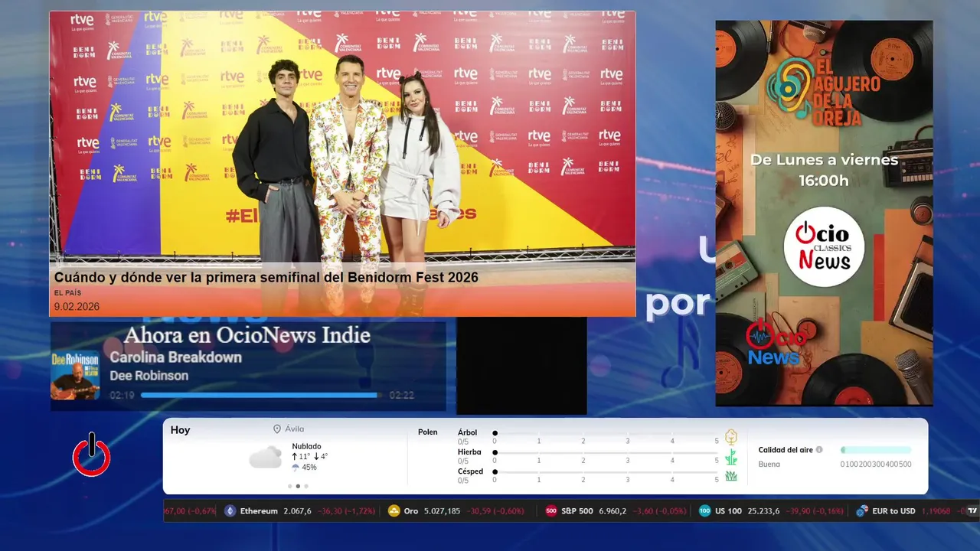
Task: Click the rain umbrella icon near 45%
Action: [x=296, y=467]
